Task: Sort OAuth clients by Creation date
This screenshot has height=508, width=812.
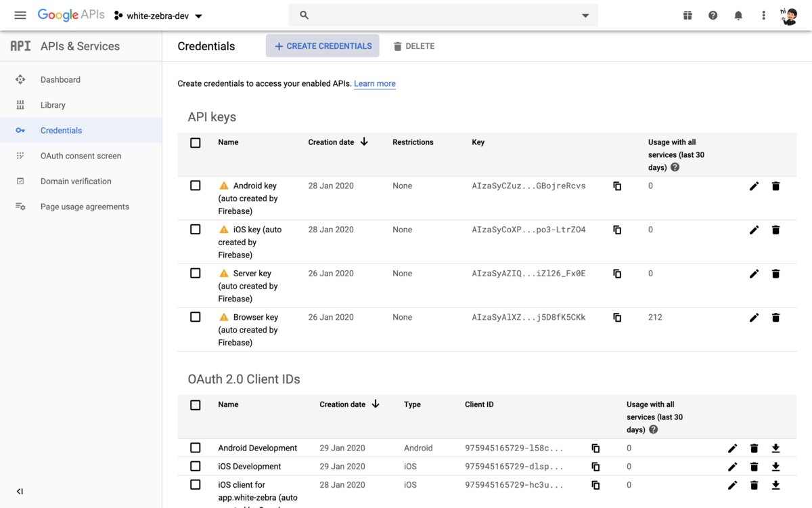Action: [349, 404]
